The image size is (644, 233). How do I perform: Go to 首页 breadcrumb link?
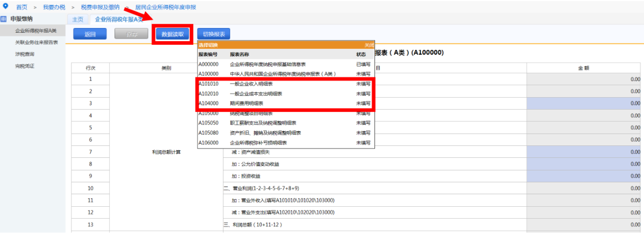22,7
